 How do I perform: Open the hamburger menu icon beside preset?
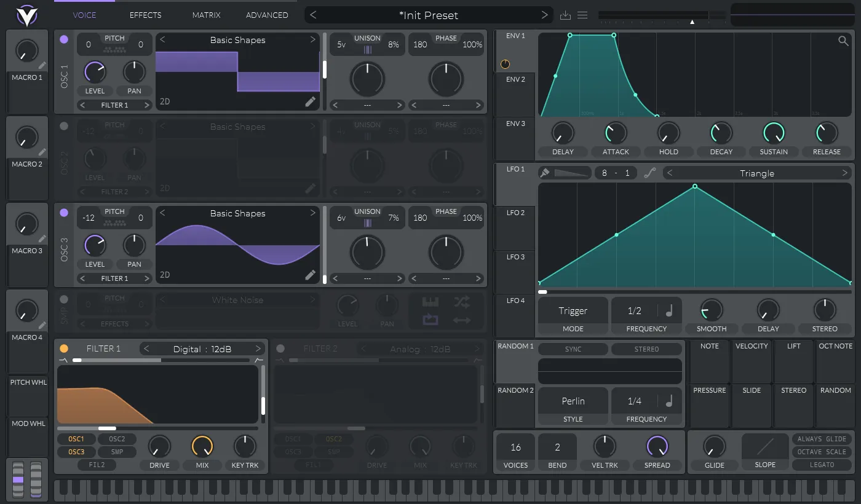tap(582, 15)
